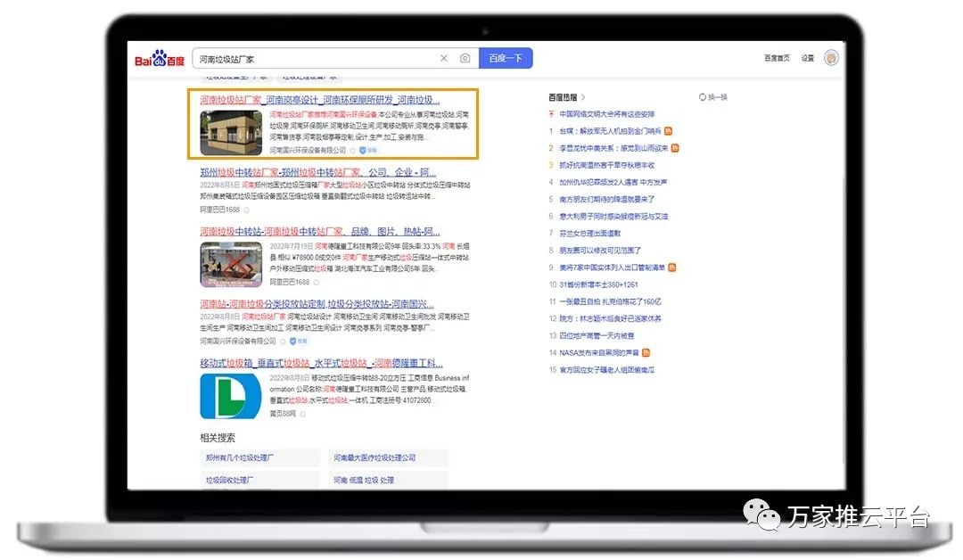
Task: Click the hot badge beside NASA headline
Action: point(646,352)
